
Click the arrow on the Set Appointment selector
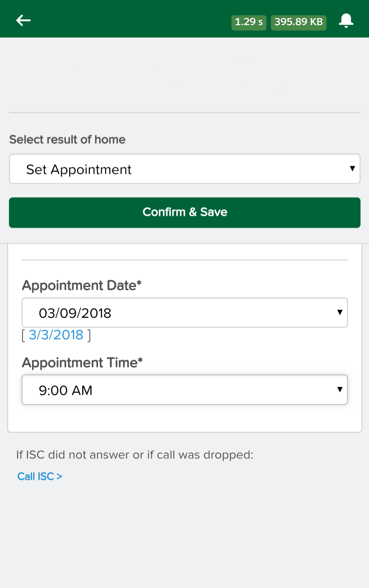coord(352,169)
